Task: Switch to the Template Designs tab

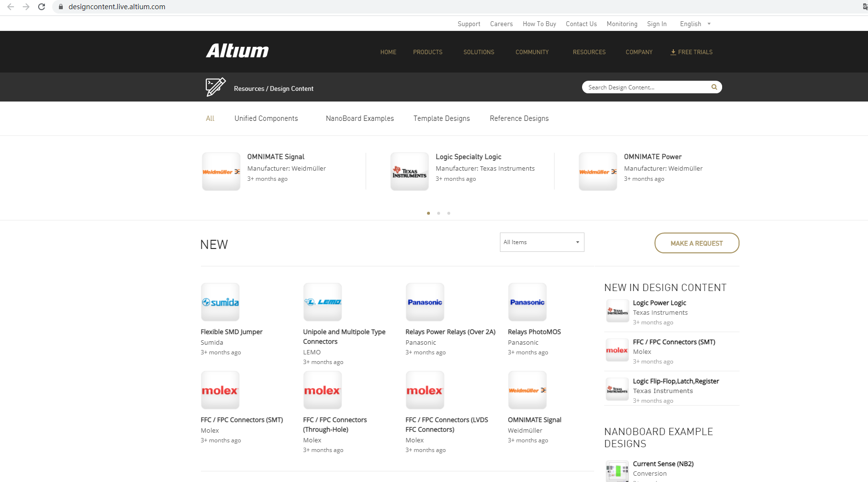Action: click(441, 118)
